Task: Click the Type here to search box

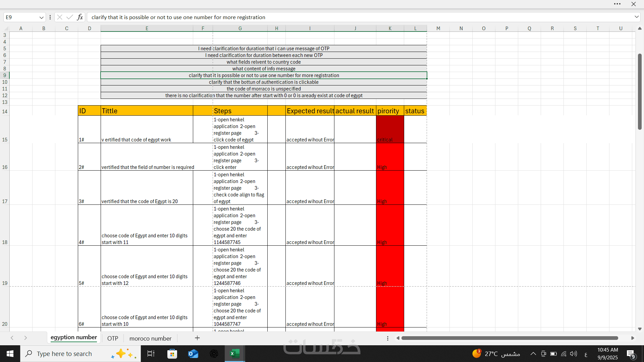Action: [64, 354]
